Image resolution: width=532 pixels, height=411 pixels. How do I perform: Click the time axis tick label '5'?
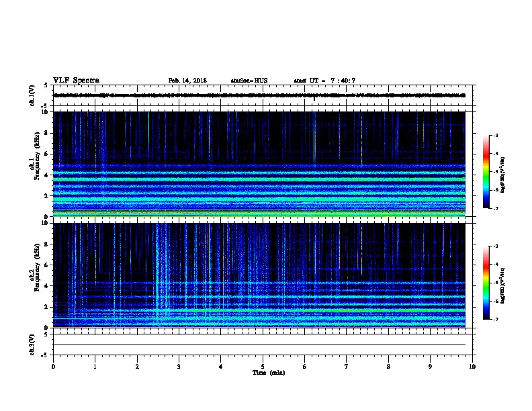pos(263,366)
